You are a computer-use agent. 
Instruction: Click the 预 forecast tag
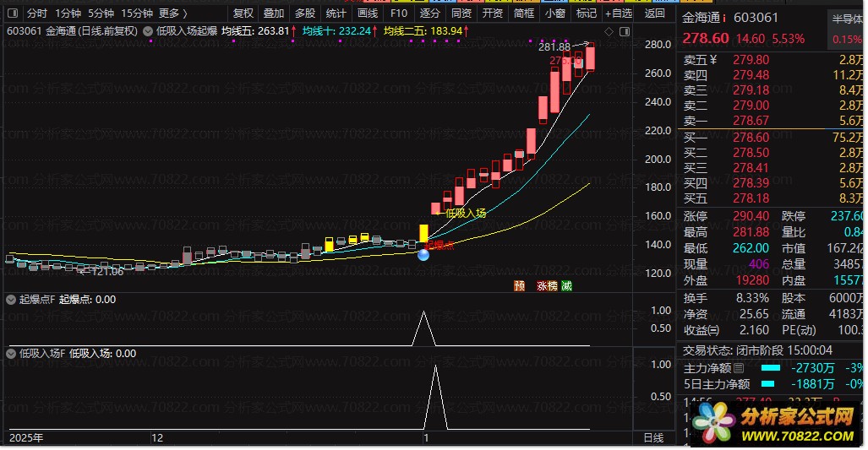519,286
